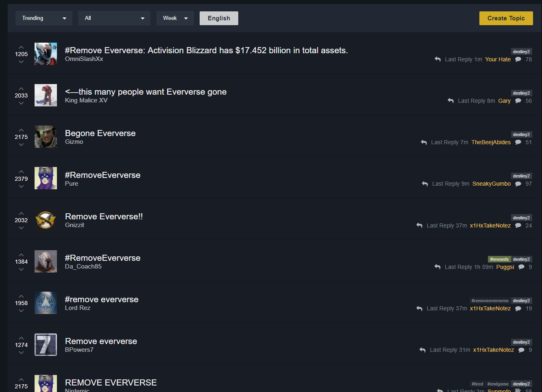Open the Activision Blizzard $17.452 billion topic
The height and width of the screenshot is (392, 542).
[x=207, y=50]
